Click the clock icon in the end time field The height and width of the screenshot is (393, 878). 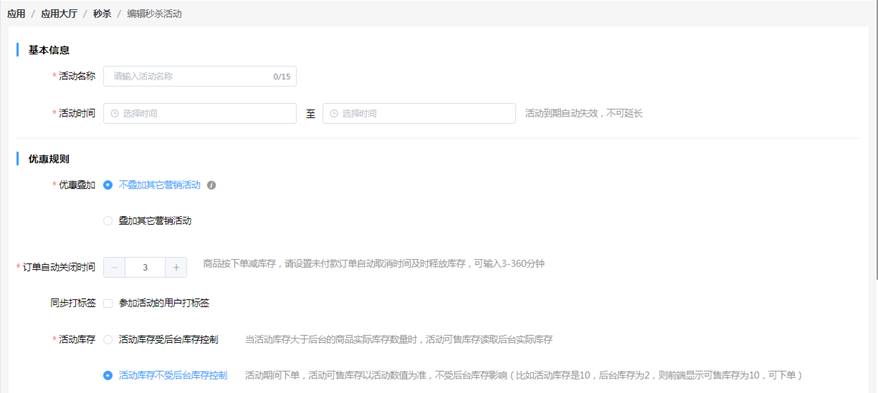coord(334,113)
